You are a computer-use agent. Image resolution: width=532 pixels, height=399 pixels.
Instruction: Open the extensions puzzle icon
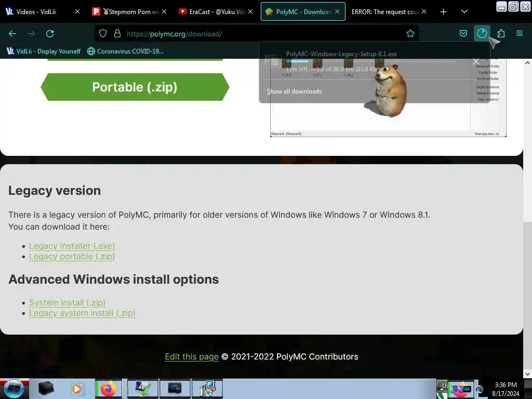[x=501, y=33]
